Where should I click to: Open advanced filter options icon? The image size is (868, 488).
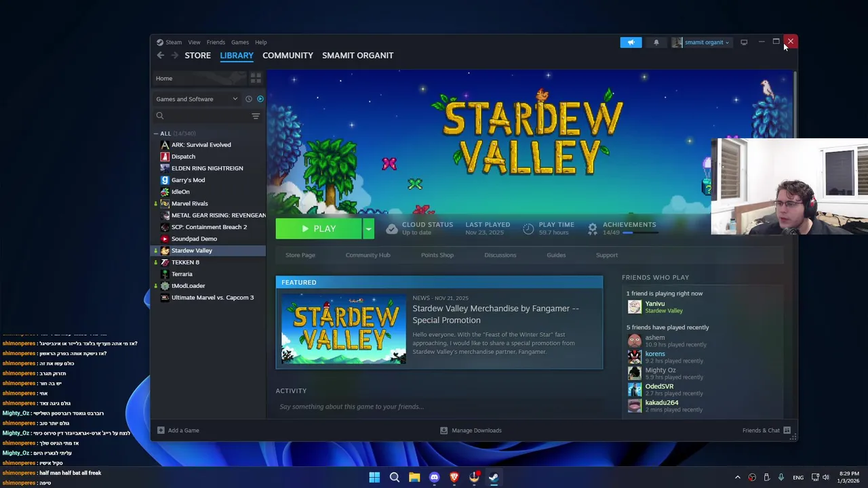[256, 116]
